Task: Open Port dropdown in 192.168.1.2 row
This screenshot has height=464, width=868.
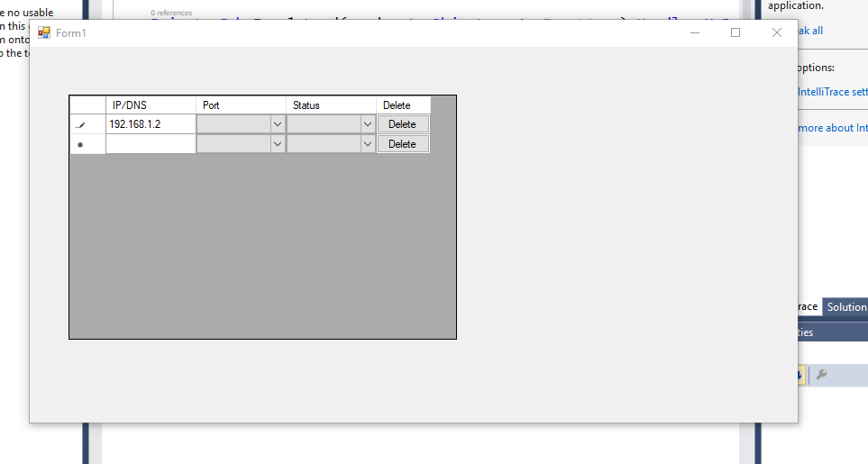Action: pyautogui.click(x=278, y=124)
